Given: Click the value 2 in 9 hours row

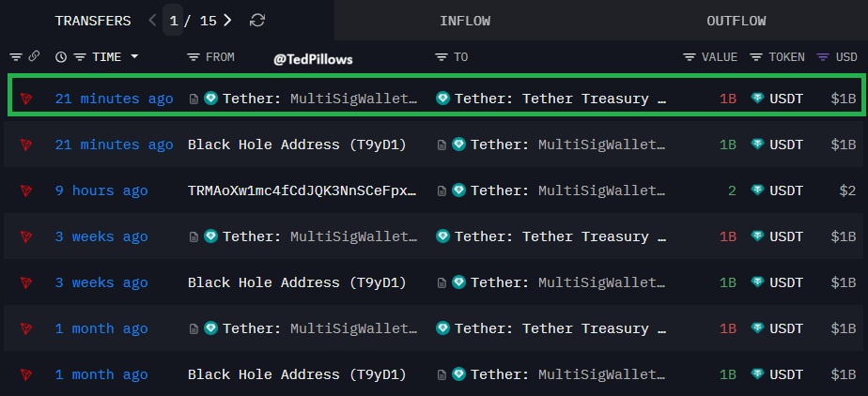Looking at the screenshot, I should point(732,190).
